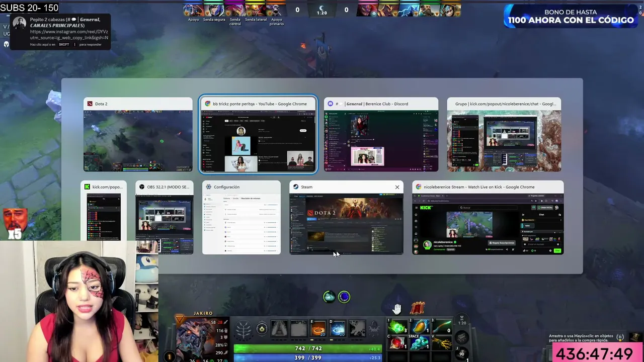Switch to the Dota 2 window thumbnail

click(x=138, y=135)
